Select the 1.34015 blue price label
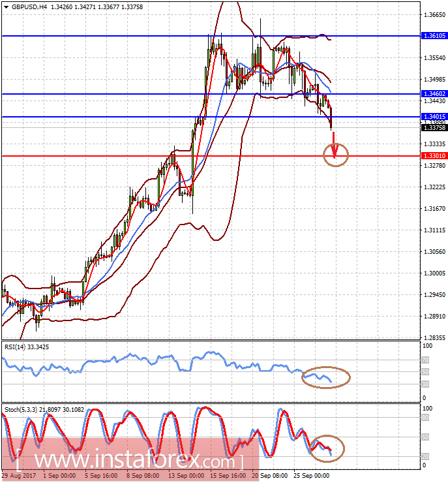This screenshot has width=448, height=483. [x=434, y=116]
